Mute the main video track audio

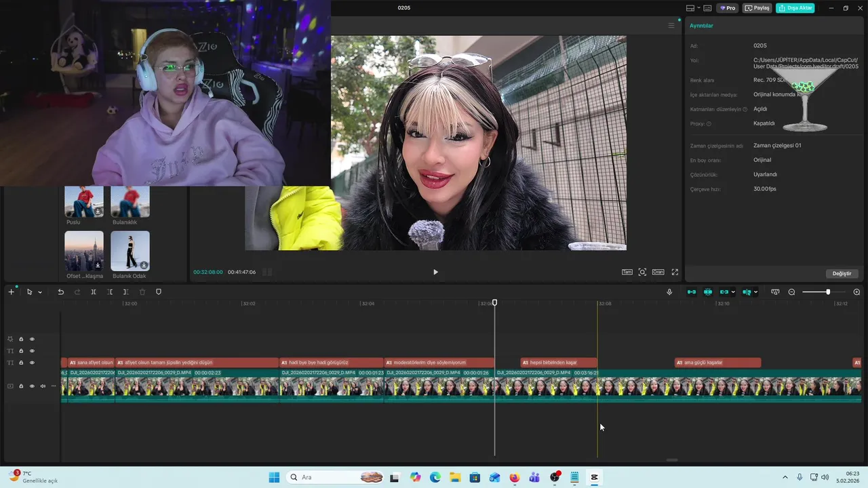[x=43, y=386]
